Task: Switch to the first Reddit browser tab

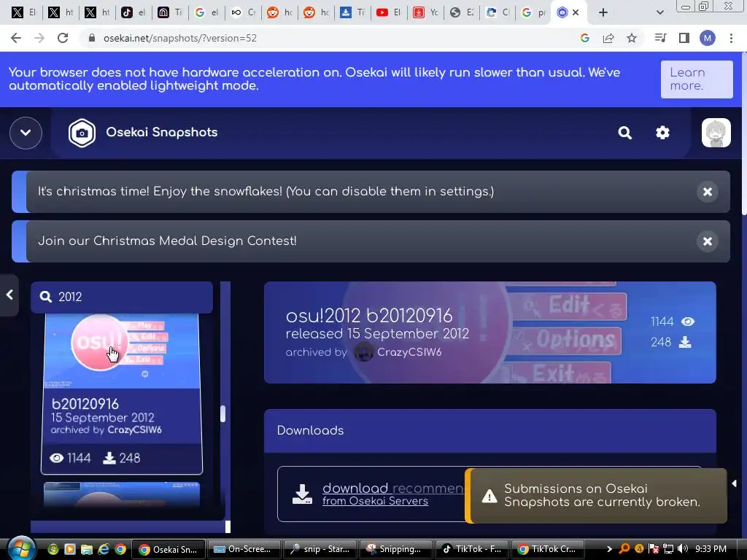Action: pyautogui.click(x=279, y=12)
